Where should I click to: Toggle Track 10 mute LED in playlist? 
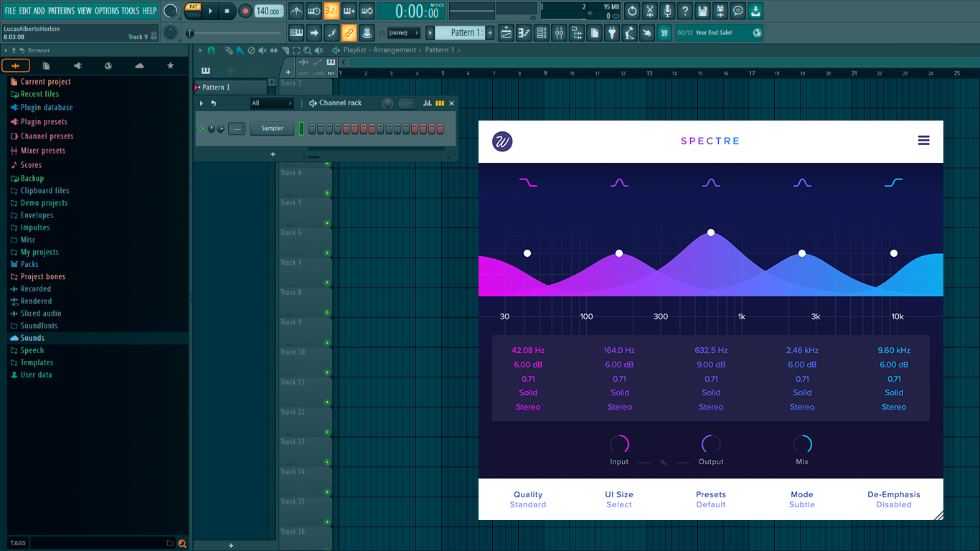(x=327, y=372)
